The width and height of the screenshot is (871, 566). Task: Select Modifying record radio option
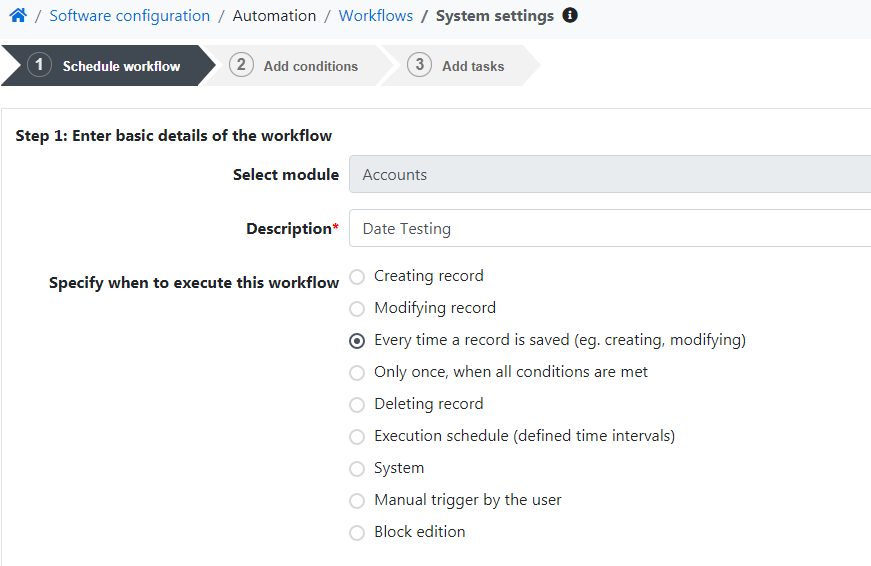357,308
